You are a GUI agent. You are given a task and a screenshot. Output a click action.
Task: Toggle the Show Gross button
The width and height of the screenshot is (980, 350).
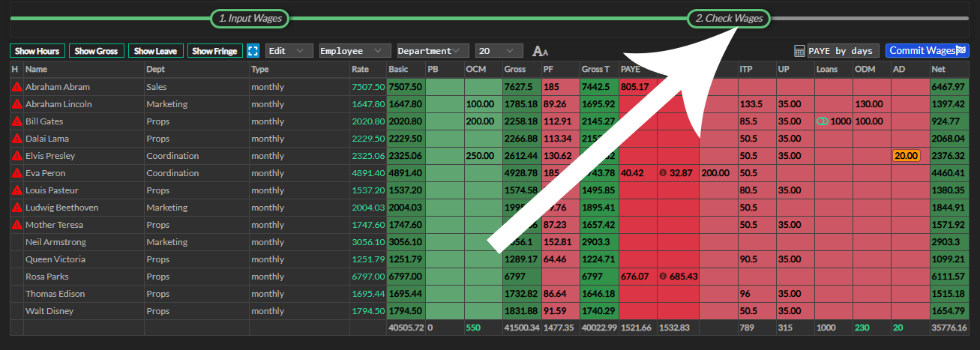click(x=97, y=51)
